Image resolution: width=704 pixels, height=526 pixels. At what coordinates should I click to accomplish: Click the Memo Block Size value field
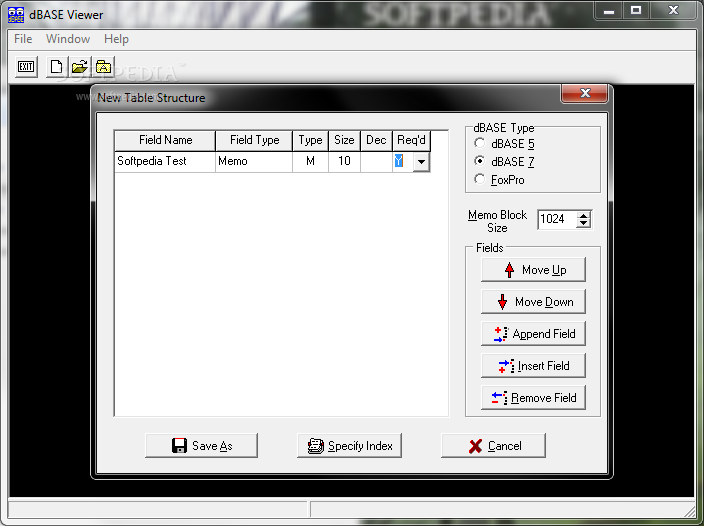click(x=557, y=219)
